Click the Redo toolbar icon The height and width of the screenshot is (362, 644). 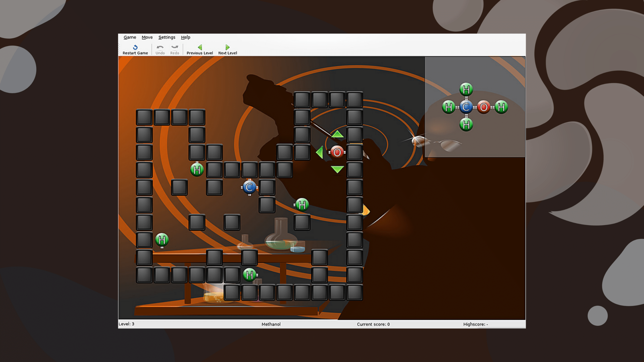tap(175, 50)
